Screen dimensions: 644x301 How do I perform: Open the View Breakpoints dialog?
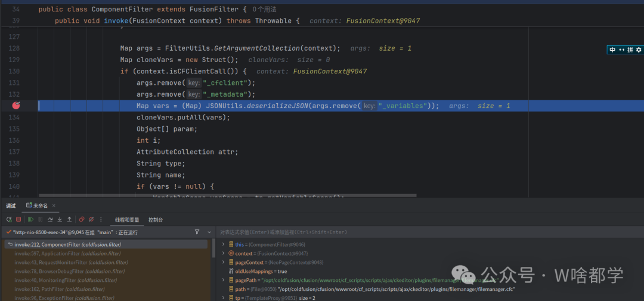(82, 220)
